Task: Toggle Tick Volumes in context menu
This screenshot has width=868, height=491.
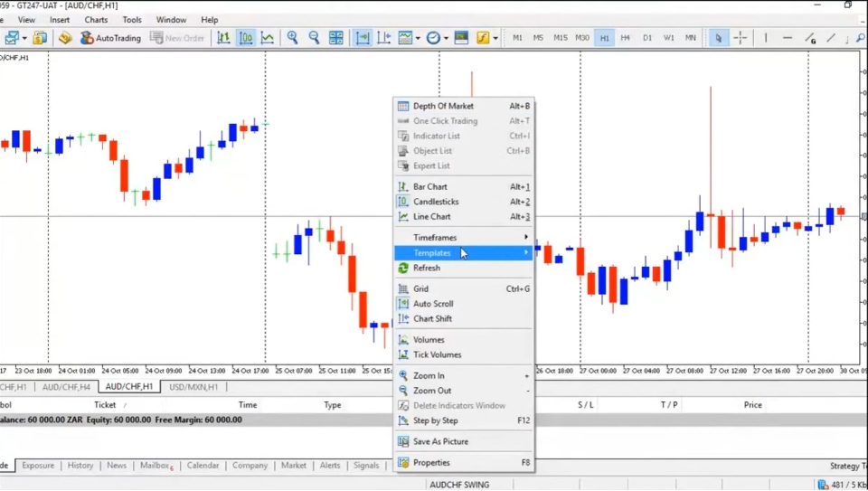Action: (x=464, y=354)
